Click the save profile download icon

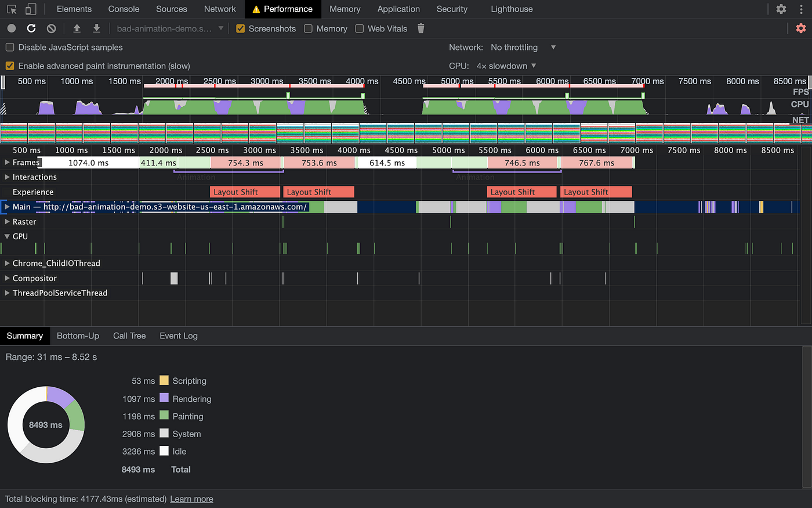pyautogui.click(x=96, y=28)
